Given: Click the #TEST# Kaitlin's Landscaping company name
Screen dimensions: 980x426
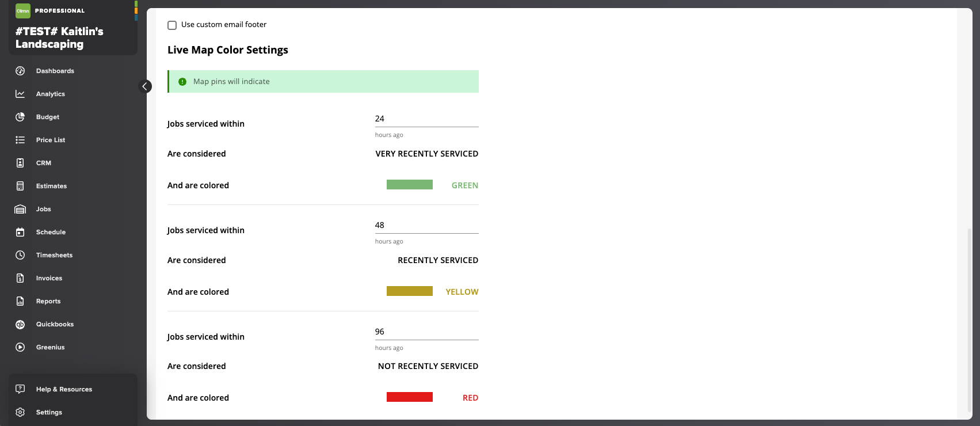Looking at the screenshot, I should 59,37.
